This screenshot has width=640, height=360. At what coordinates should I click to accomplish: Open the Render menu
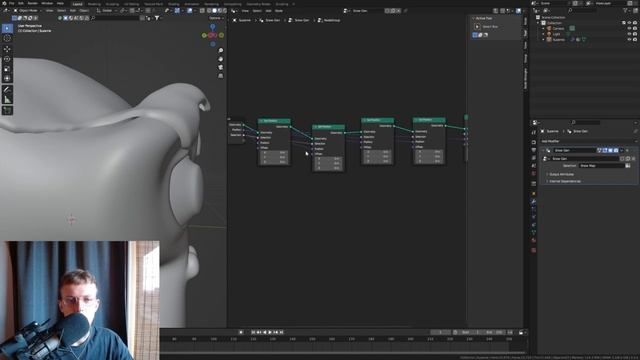tap(33, 3)
